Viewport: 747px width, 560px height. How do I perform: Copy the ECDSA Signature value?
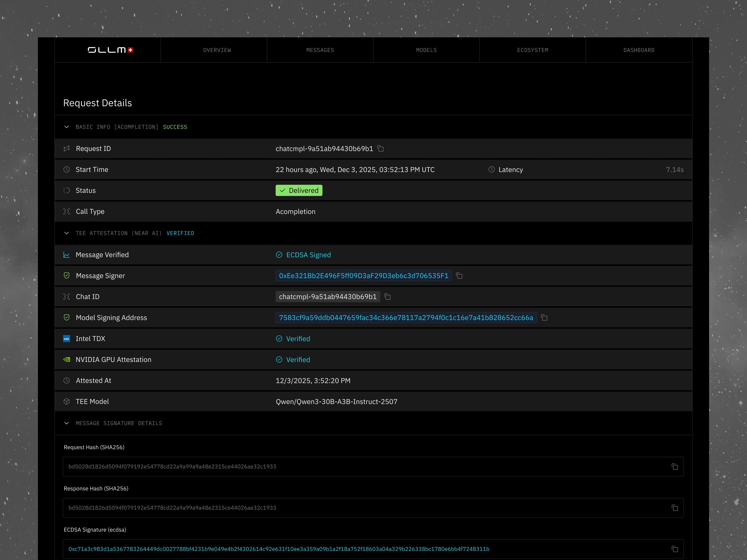point(674,549)
